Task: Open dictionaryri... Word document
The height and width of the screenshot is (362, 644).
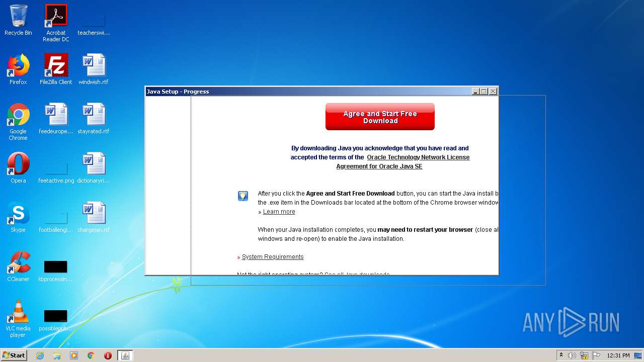Action: coord(94,168)
